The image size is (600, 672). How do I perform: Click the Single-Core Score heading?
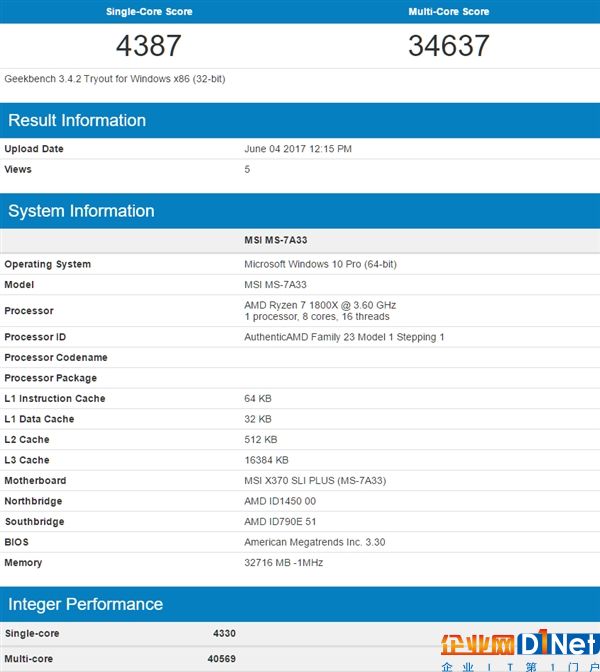(149, 12)
